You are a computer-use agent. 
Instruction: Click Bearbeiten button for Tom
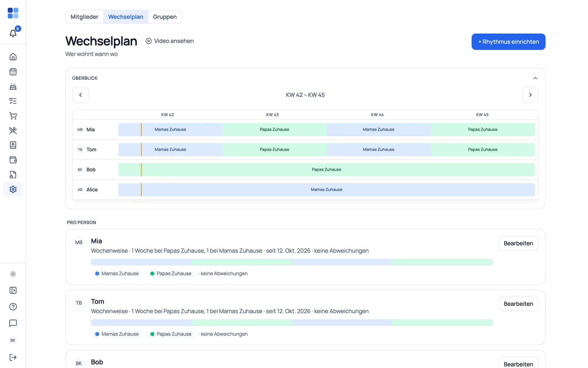518,304
